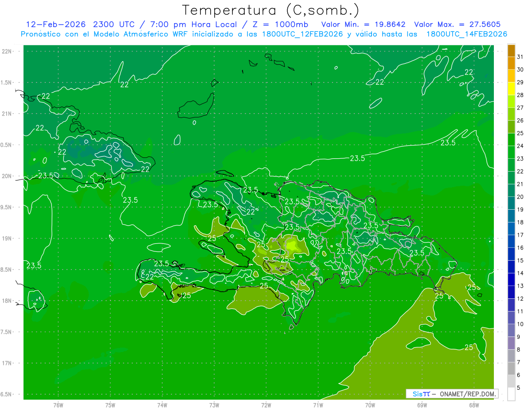Viewport: 532px width, 411px height.
Task: Click the 17N latitude axis label
Action: click(7, 363)
